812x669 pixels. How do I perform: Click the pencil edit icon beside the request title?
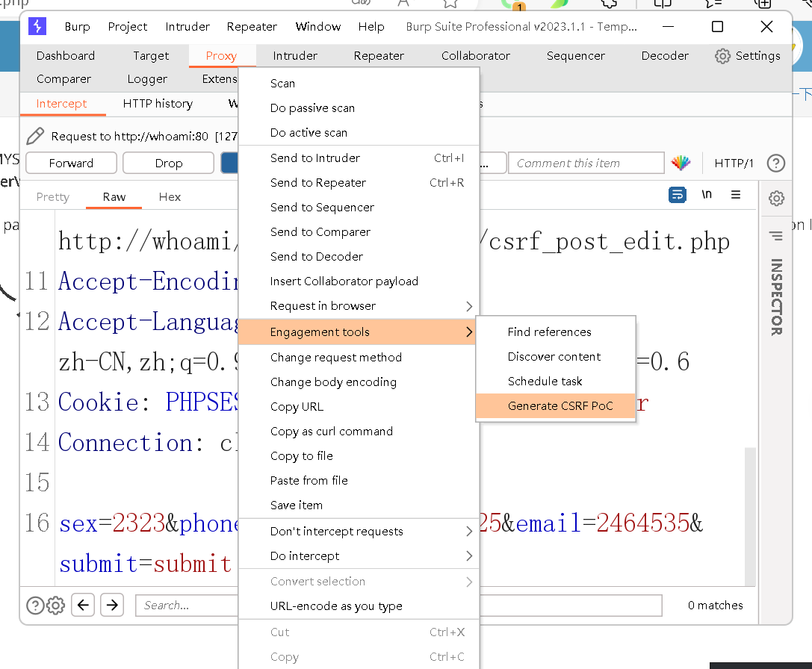pyautogui.click(x=34, y=136)
